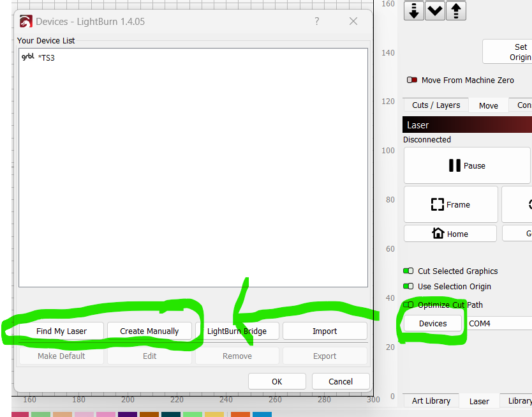The image size is (532, 417).
Task: Click Import in the Devices dialog
Action: pyautogui.click(x=325, y=331)
